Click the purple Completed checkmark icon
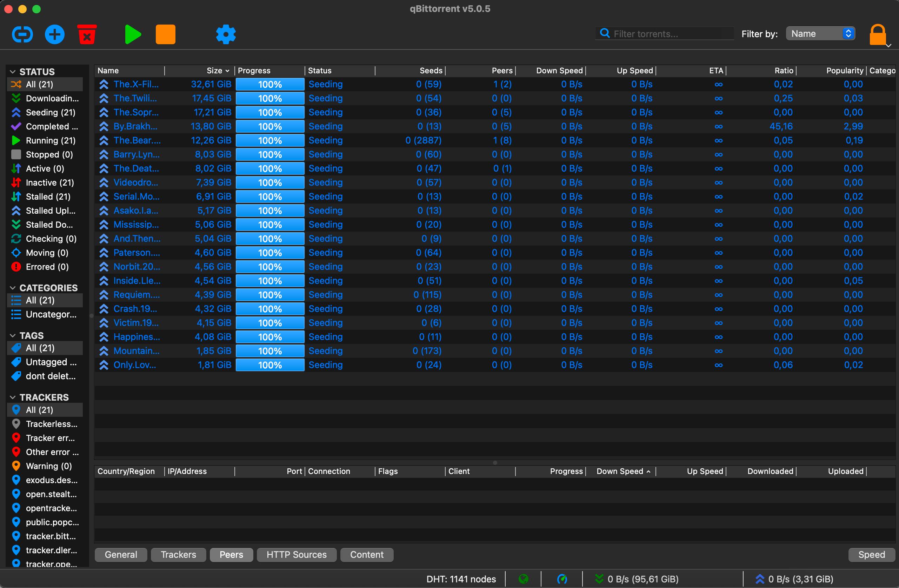Image resolution: width=899 pixels, height=588 pixels. click(16, 126)
